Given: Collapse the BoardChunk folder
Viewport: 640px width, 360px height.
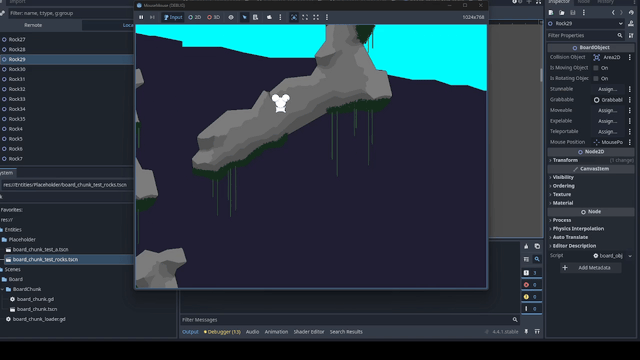Looking at the screenshot, I should (2, 289).
